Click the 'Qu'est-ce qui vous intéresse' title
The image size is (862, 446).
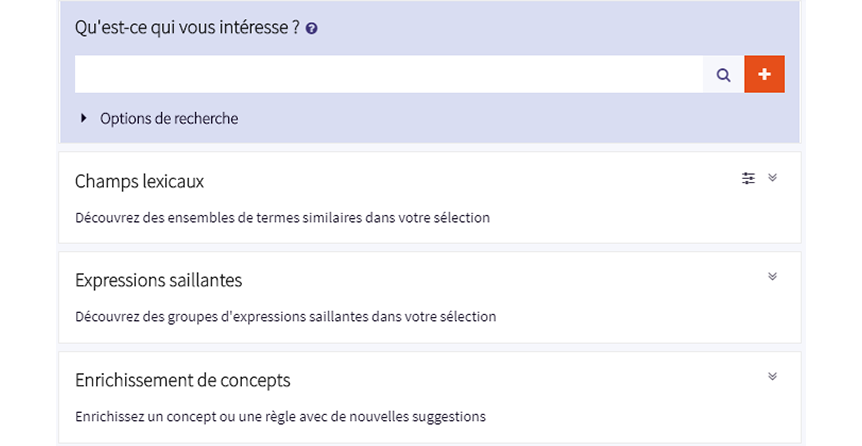[187, 28]
